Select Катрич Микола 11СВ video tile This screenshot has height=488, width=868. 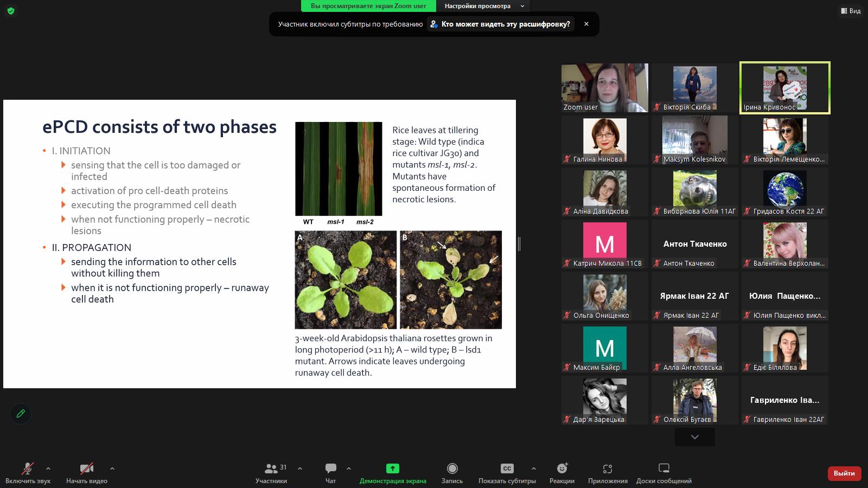[605, 244]
